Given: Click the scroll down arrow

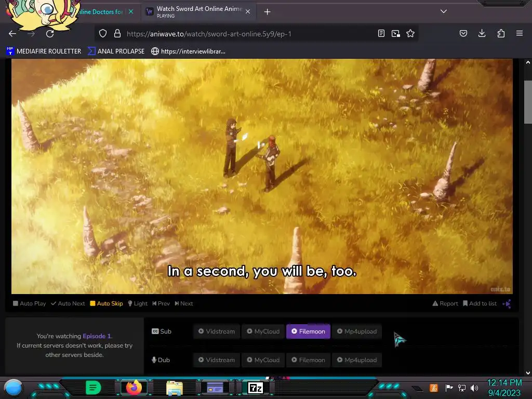Looking at the screenshot, I should tap(528, 373).
